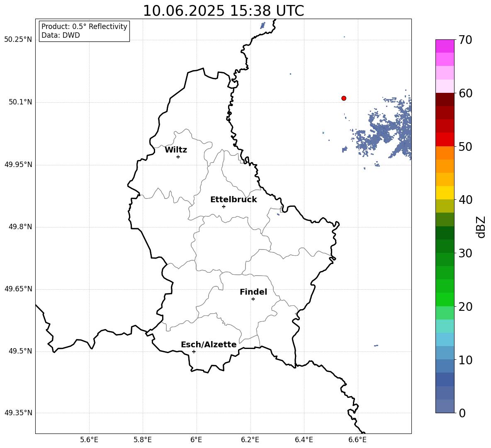Click the colorbar tick value 60
The image size is (491, 448).
tap(465, 93)
